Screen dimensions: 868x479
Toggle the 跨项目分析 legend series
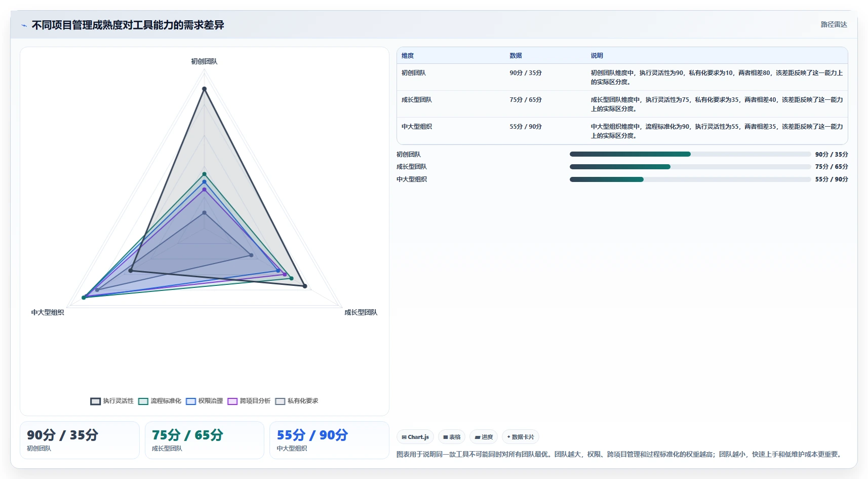[x=249, y=401]
